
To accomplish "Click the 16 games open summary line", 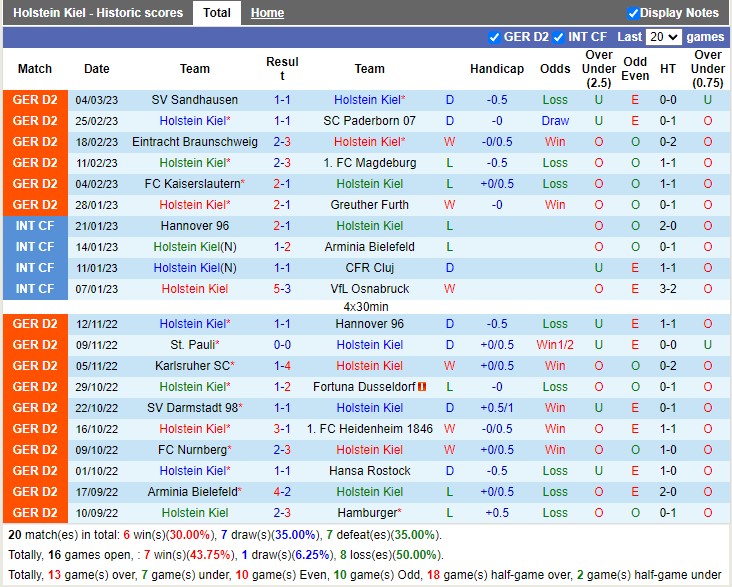I will point(225,555).
